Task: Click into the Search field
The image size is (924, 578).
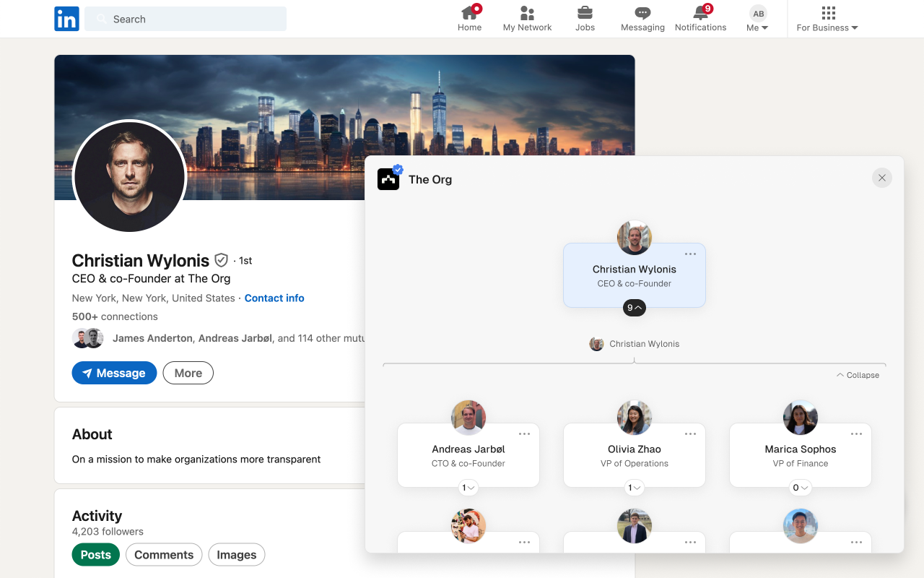Action: (x=186, y=19)
